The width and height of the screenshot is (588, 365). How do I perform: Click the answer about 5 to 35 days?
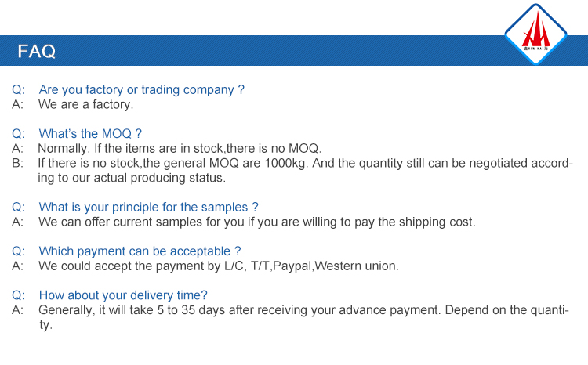click(x=305, y=309)
